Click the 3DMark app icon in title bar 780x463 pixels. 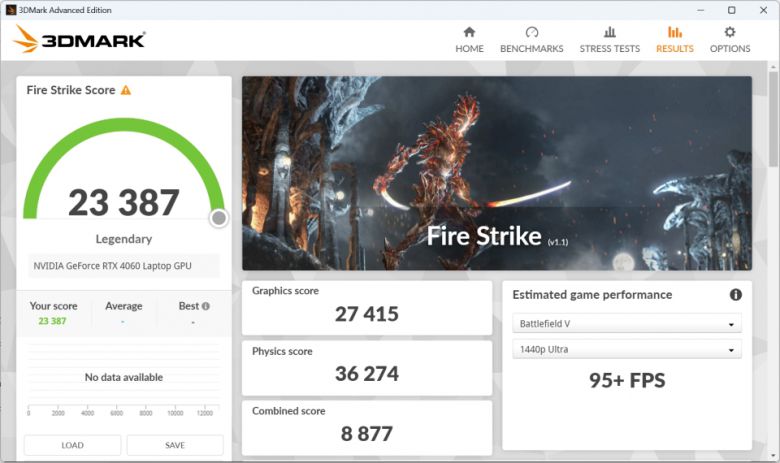click(10, 10)
